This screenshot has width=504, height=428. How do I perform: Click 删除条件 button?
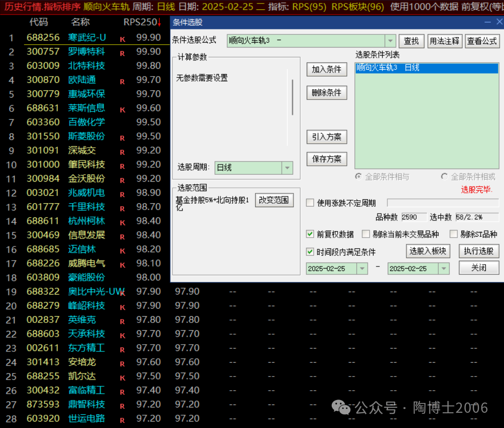(x=326, y=93)
